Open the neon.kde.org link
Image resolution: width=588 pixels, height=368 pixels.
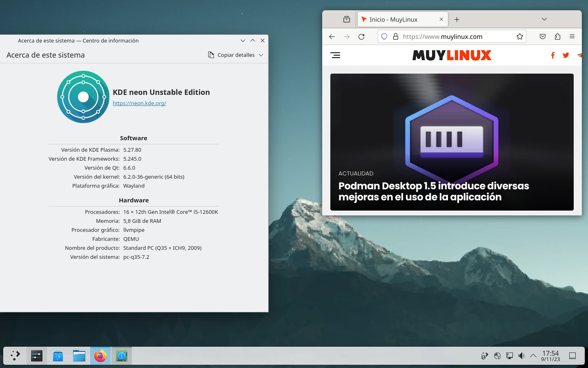[x=139, y=103]
